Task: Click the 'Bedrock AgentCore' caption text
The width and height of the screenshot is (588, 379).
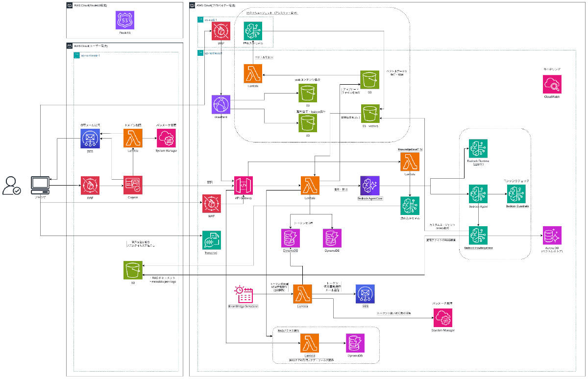Action: click(x=369, y=198)
